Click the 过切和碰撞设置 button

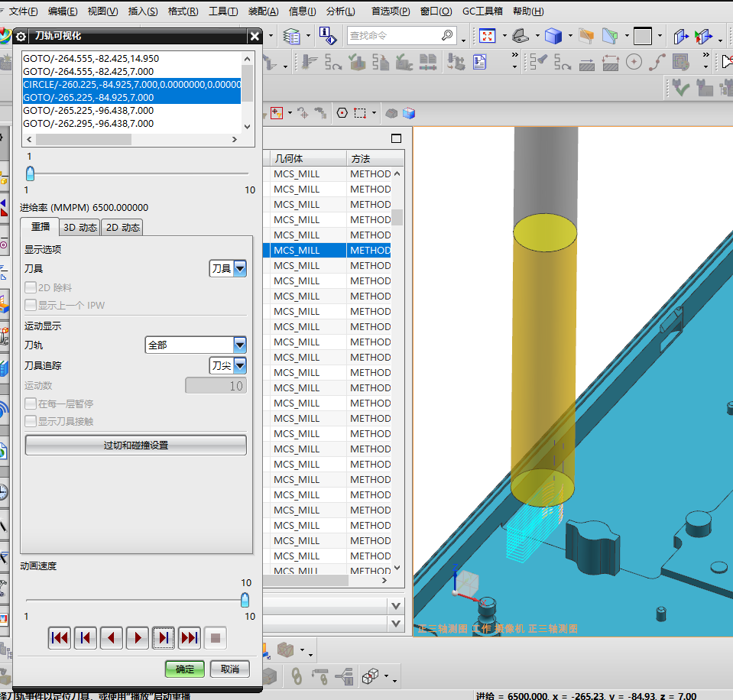tap(136, 445)
